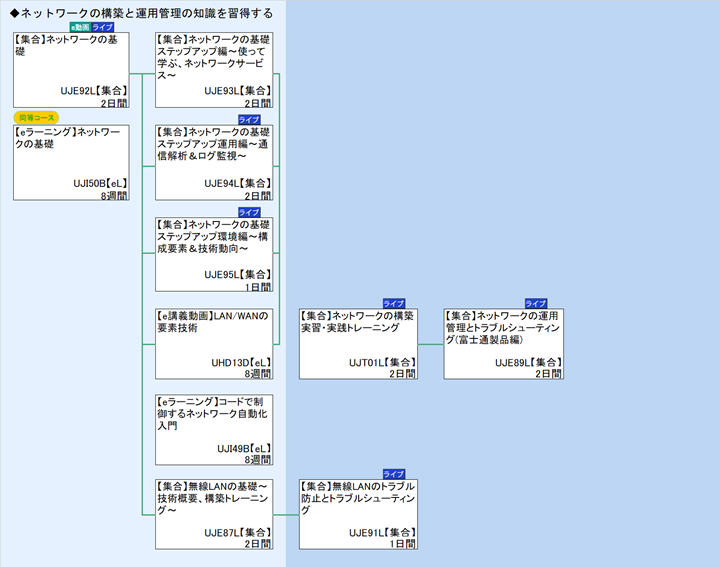Click the text UJI49B【eL】

pyautogui.click(x=244, y=449)
